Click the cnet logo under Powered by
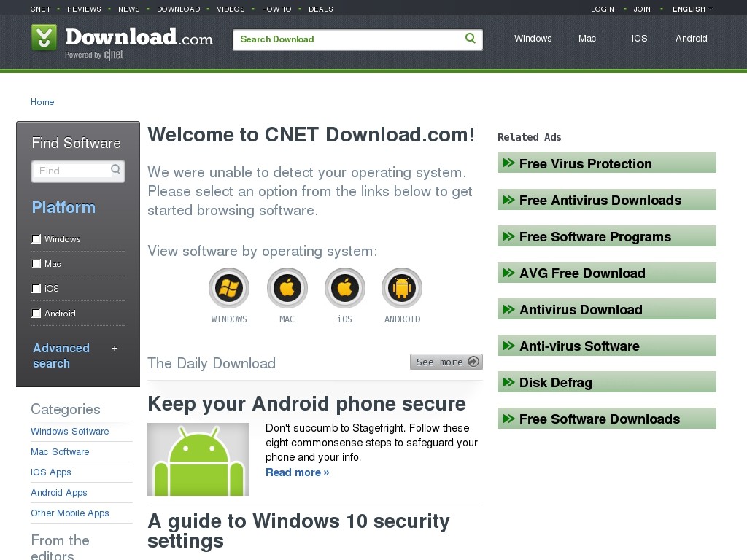 (x=113, y=55)
